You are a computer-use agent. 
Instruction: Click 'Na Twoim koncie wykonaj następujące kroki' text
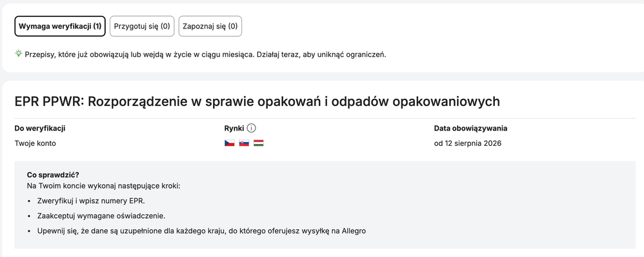(103, 186)
